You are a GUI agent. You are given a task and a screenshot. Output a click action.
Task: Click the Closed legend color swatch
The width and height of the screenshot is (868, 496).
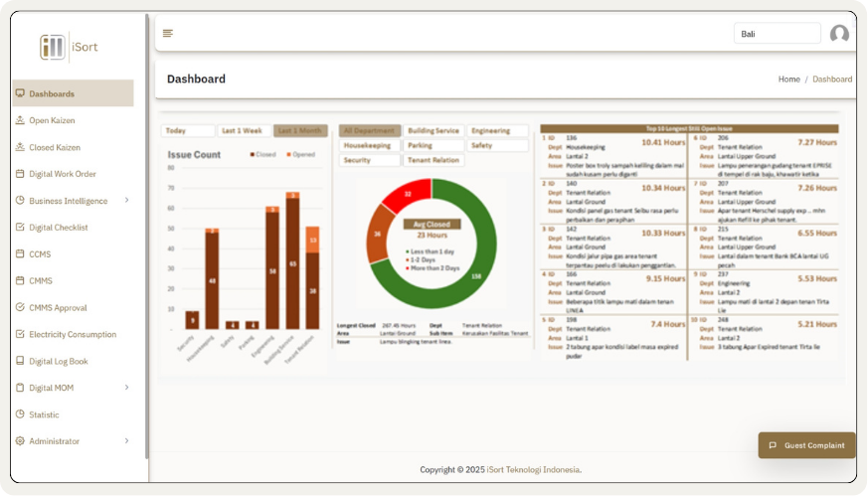click(253, 155)
